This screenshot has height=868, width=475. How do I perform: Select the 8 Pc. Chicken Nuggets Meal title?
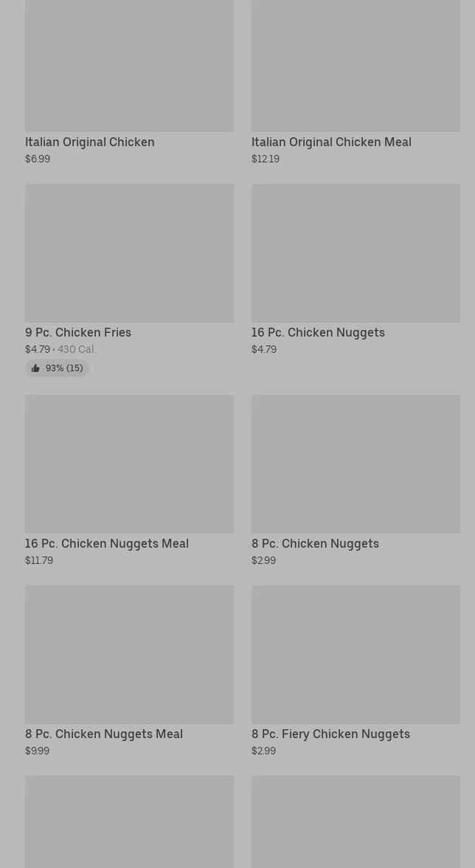click(x=104, y=734)
